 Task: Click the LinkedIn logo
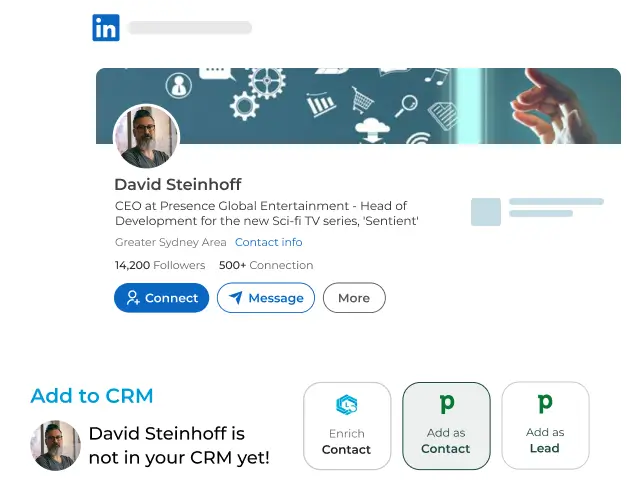(x=106, y=28)
